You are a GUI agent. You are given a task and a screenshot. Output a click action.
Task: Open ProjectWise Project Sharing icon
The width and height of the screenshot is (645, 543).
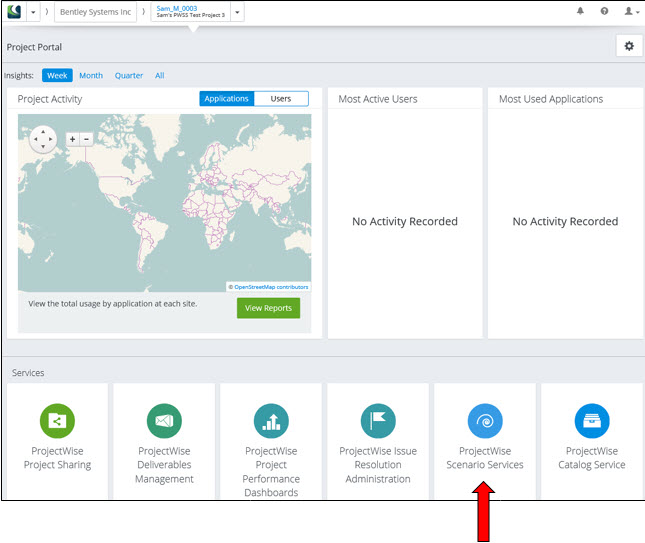point(57,420)
